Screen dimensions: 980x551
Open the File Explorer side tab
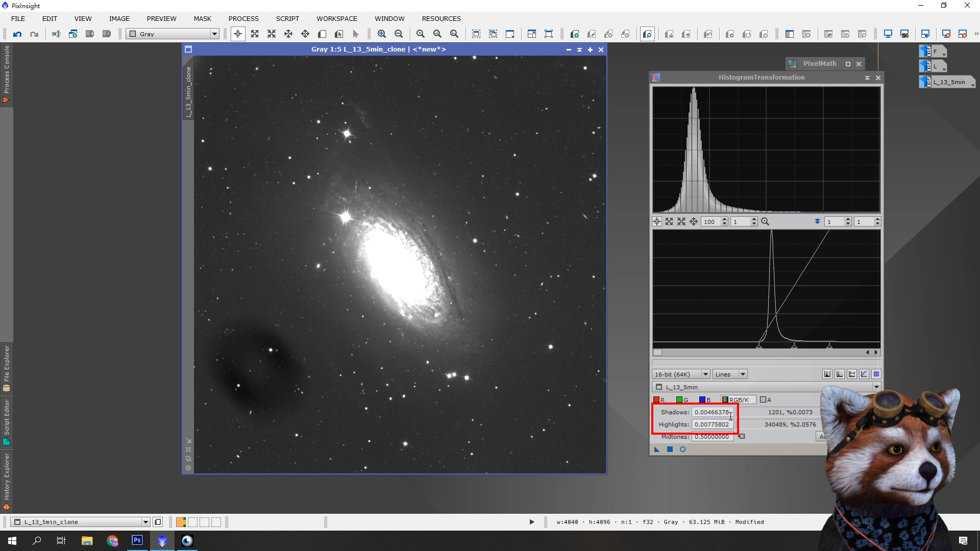pos(6,368)
